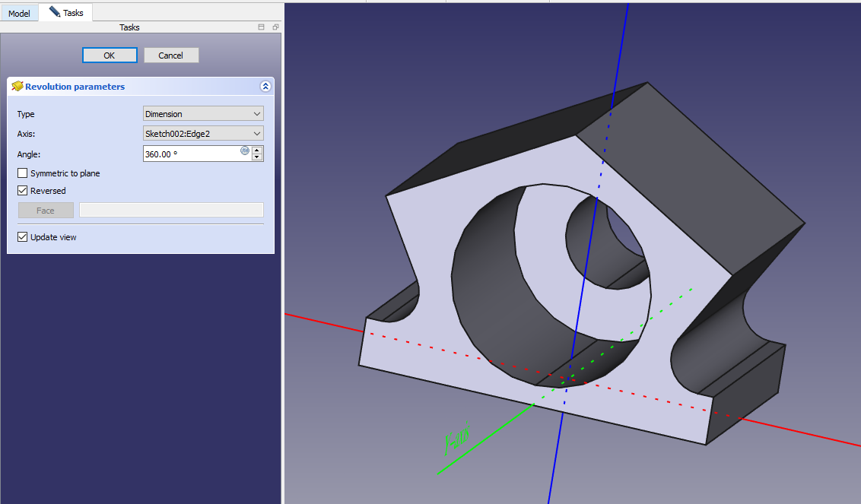
Task: Click the Face selection button
Action: point(46,211)
